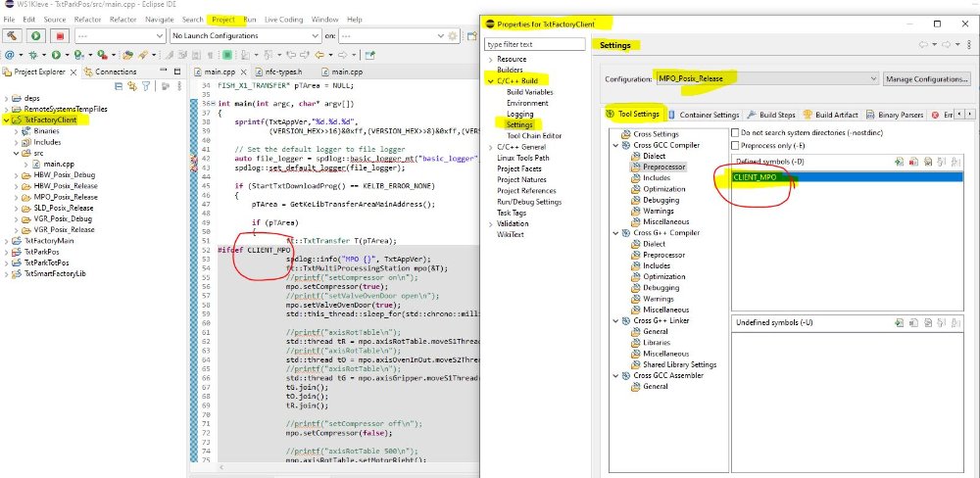Click the green Launch run button
Viewport: 980px width, 478px height.
click(36, 35)
